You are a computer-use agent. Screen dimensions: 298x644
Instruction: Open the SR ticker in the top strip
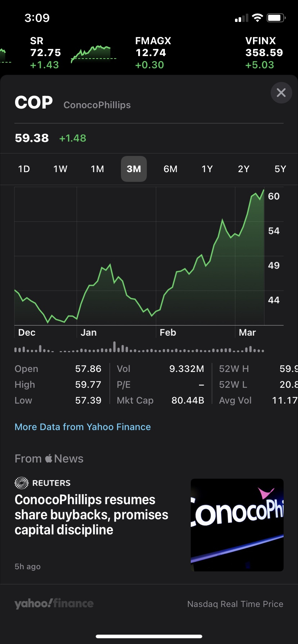[x=45, y=52]
